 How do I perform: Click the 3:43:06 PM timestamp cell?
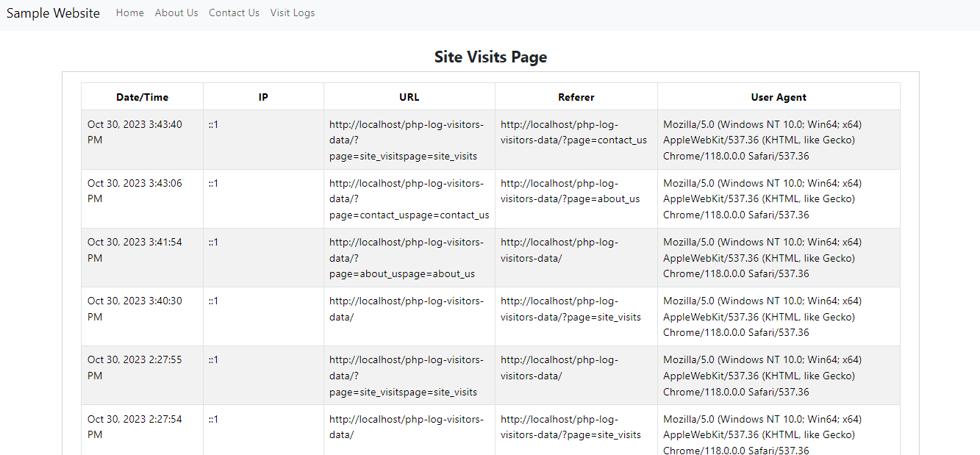click(x=135, y=191)
